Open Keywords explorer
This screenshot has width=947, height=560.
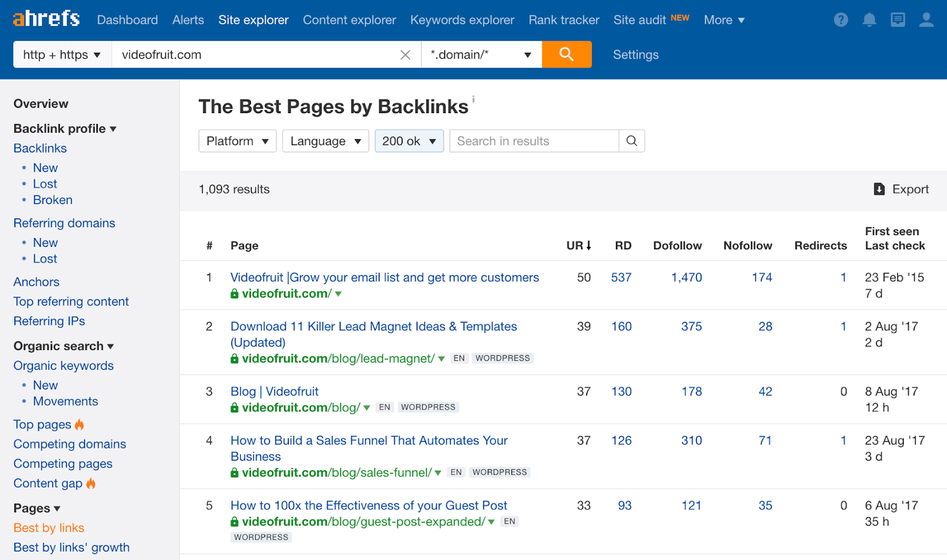(x=462, y=20)
